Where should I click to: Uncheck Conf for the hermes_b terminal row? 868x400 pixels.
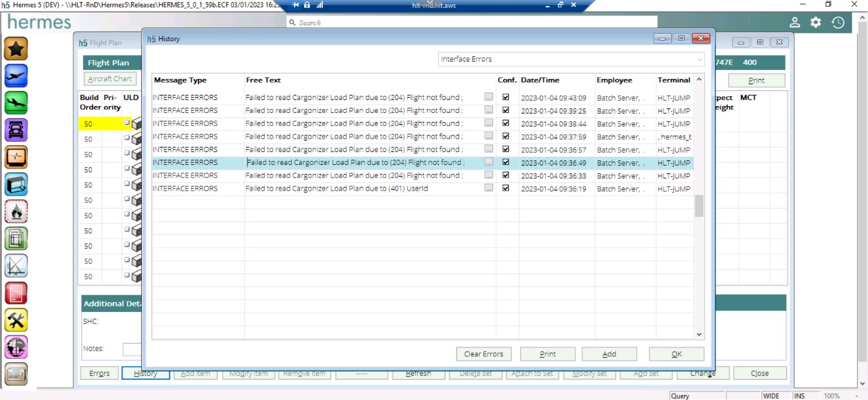505,136
